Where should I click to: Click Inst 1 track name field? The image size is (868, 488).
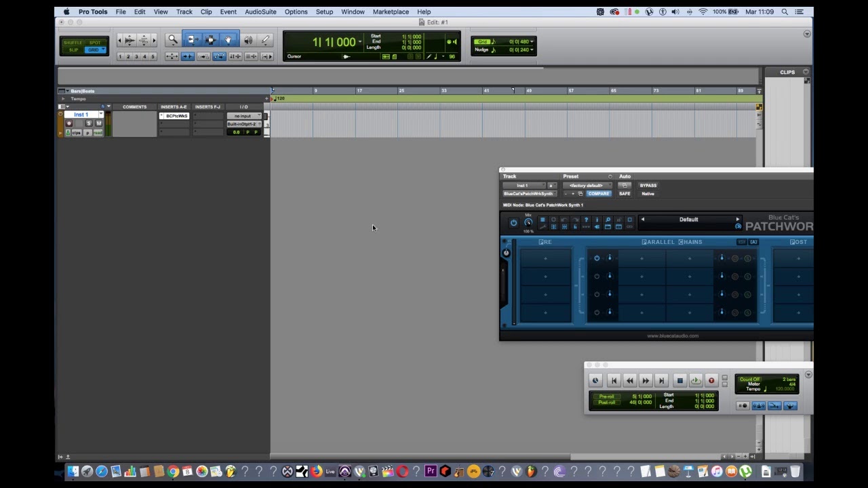coord(81,115)
